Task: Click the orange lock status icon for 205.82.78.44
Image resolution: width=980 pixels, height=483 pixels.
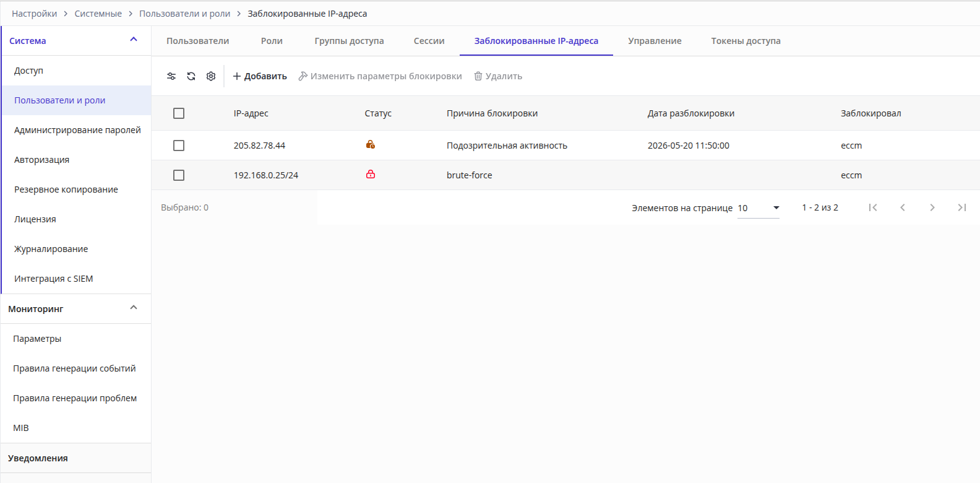Action: 371,144
